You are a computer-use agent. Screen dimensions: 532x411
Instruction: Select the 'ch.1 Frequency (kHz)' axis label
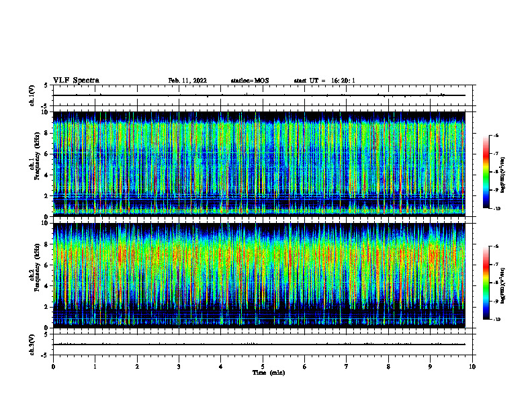tap(35, 154)
